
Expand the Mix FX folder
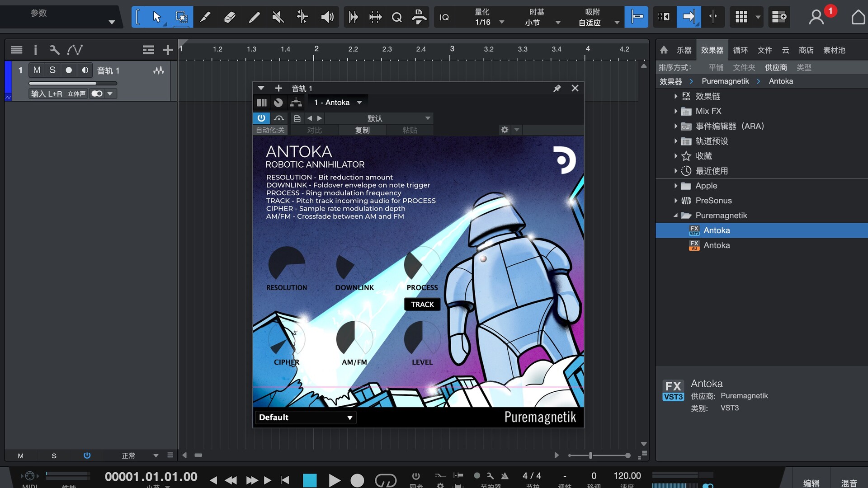coord(675,111)
